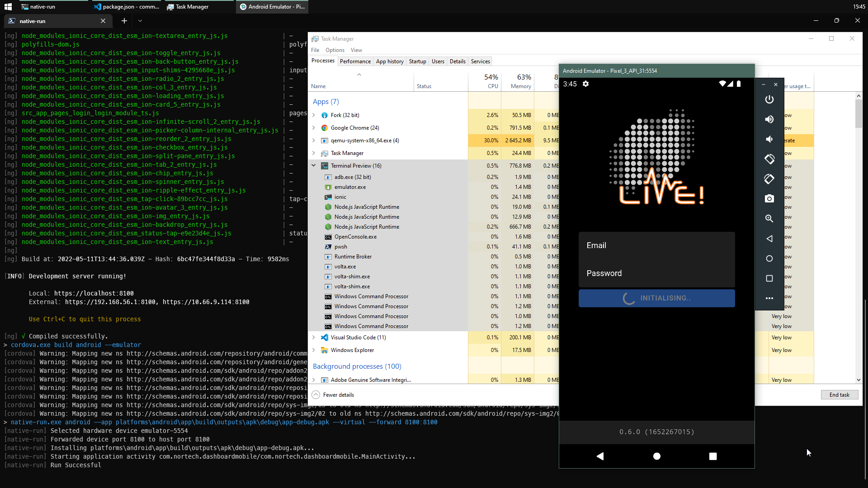
Task: Activate the emulator zoom tool
Action: point(769,218)
